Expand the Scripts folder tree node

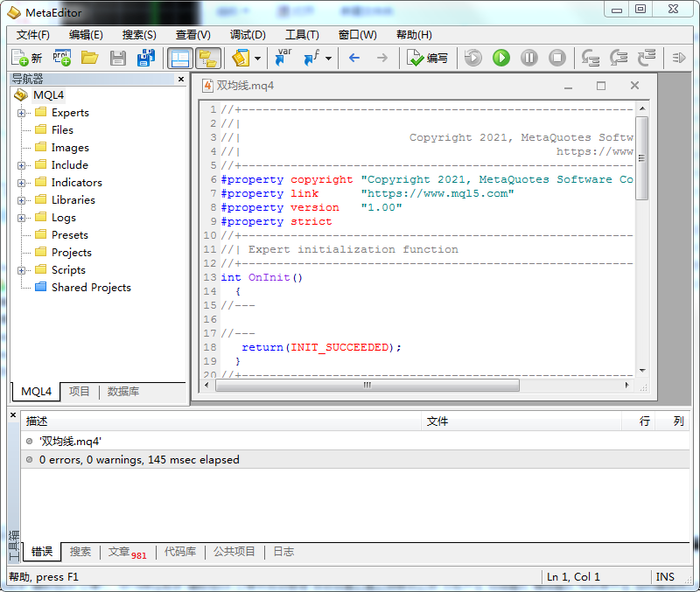[22, 270]
